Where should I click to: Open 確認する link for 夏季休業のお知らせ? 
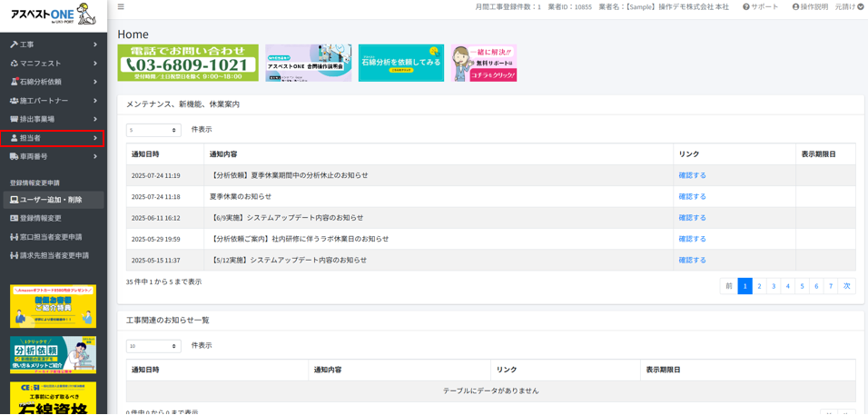tap(692, 196)
